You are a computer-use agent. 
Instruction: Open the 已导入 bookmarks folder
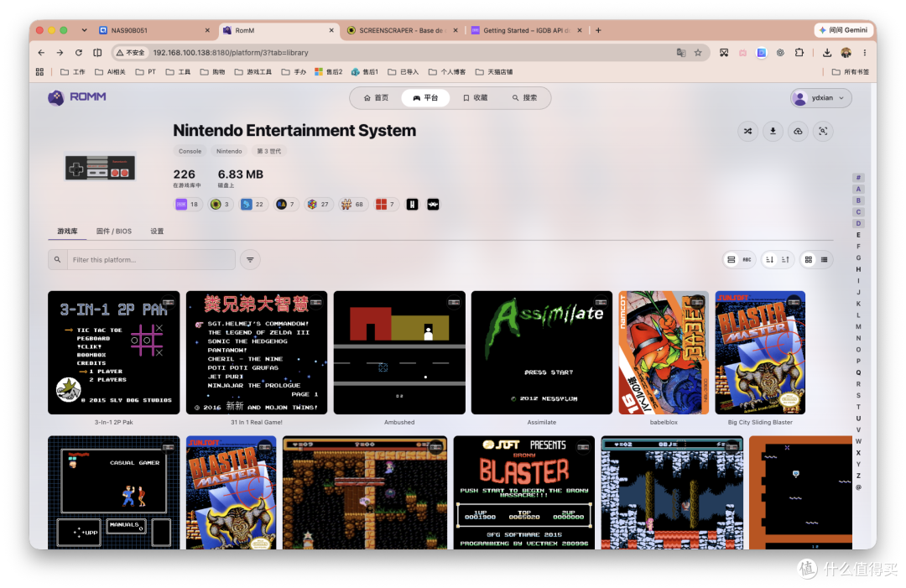click(404, 72)
